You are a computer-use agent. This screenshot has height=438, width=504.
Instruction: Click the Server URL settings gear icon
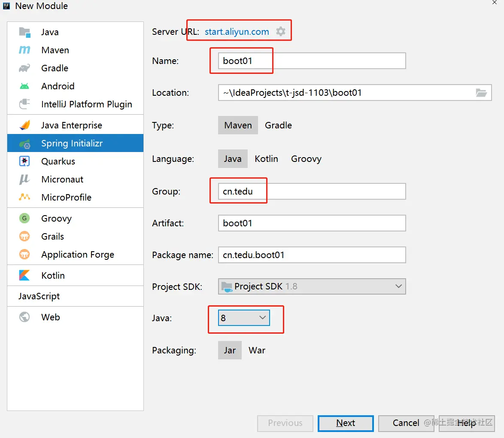click(x=280, y=31)
